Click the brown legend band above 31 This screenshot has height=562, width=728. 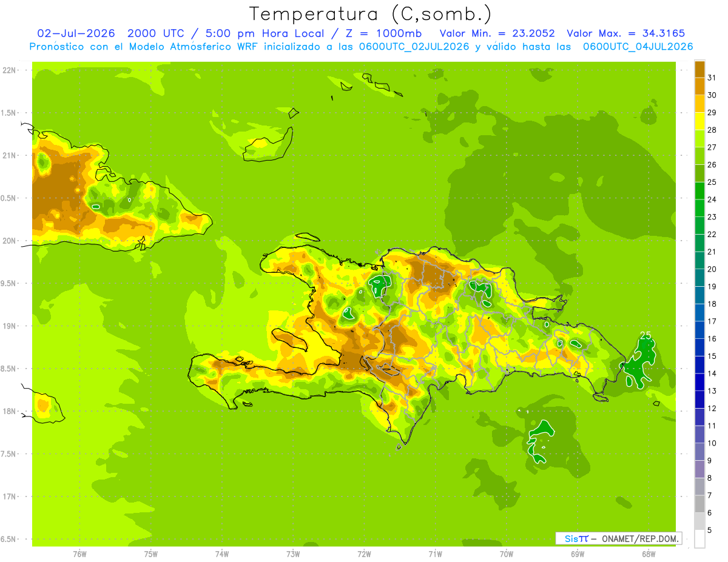[699, 69]
